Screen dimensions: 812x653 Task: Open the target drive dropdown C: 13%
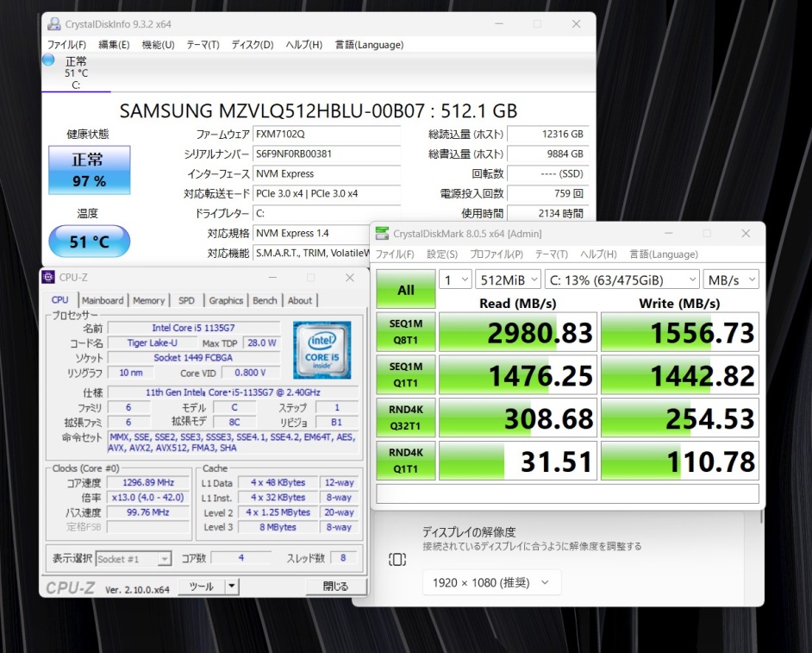pos(622,279)
